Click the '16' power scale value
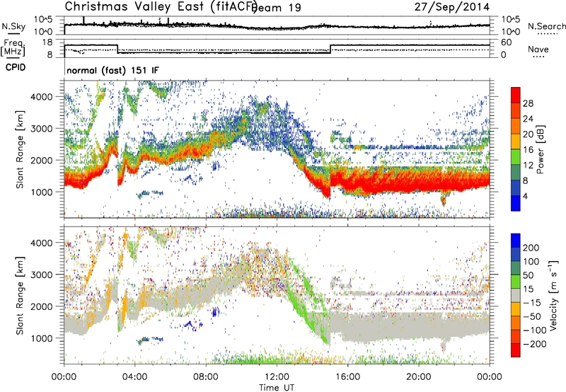This screenshot has width=566, height=392. [x=528, y=150]
